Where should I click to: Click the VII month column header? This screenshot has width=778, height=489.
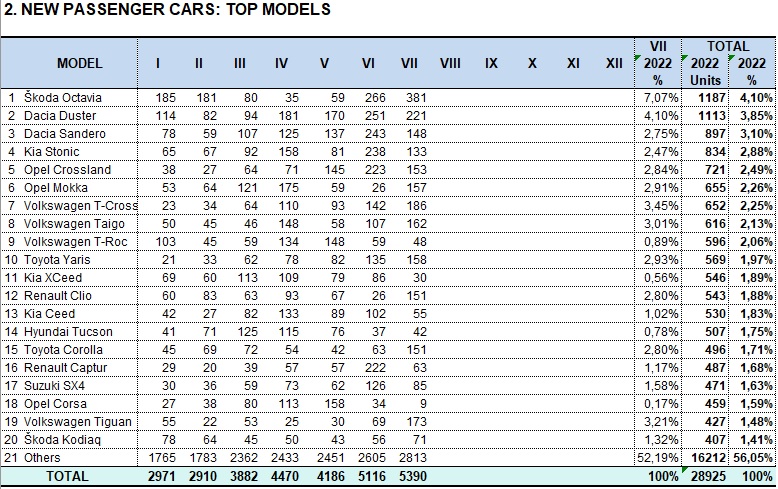[x=409, y=63]
